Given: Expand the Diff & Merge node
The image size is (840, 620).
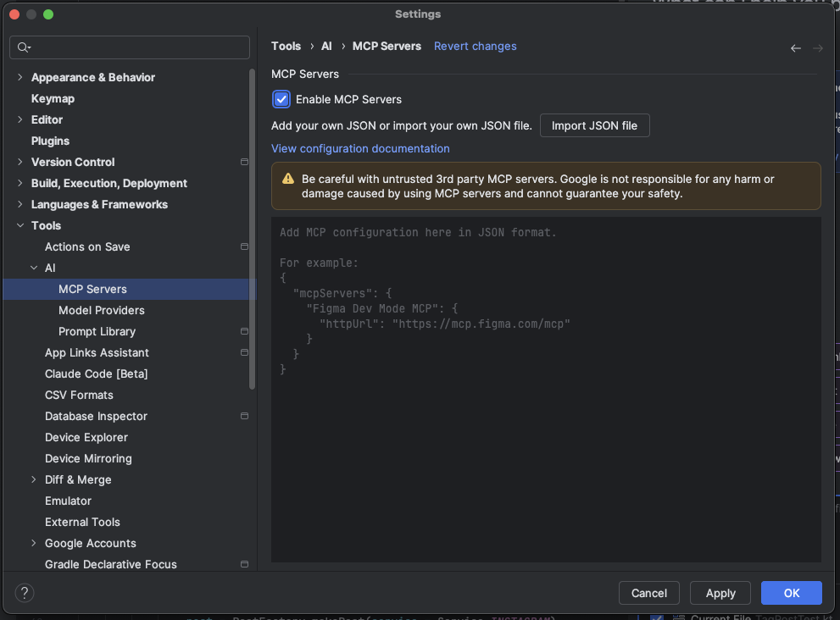Looking at the screenshot, I should tap(34, 479).
